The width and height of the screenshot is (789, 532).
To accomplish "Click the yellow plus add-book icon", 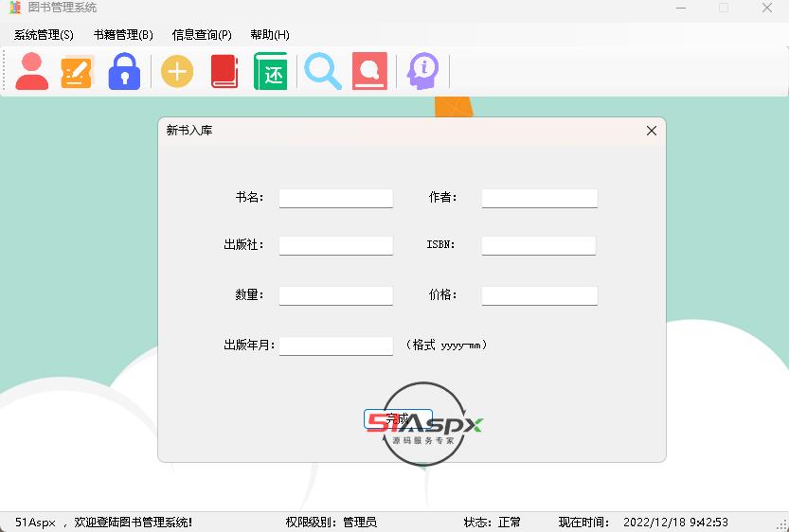I will (x=176, y=71).
